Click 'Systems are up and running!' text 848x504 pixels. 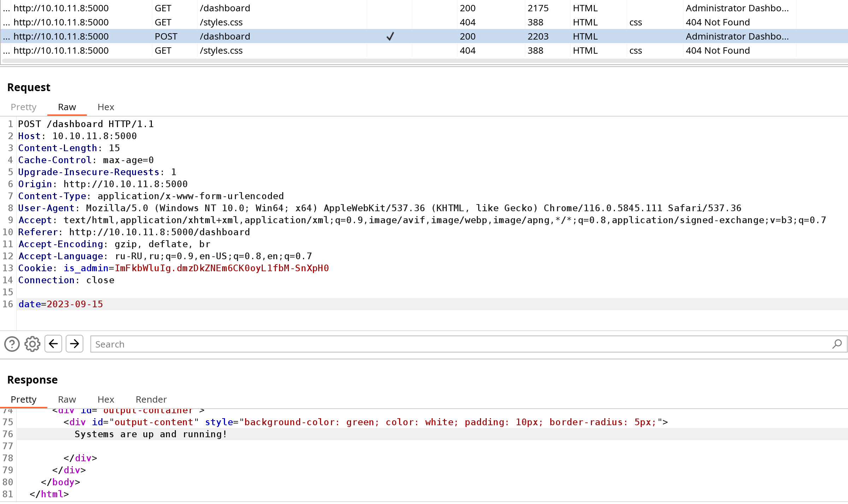click(x=151, y=434)
